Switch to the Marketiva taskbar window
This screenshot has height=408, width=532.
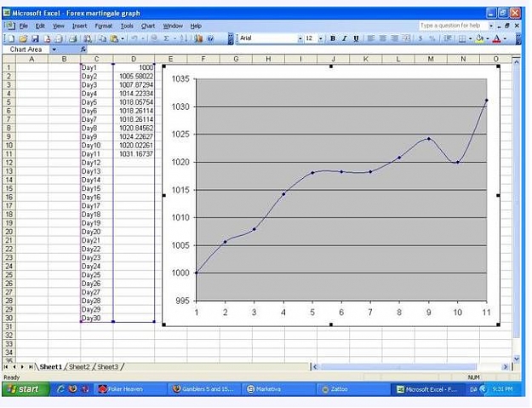[x=277, y=389]
